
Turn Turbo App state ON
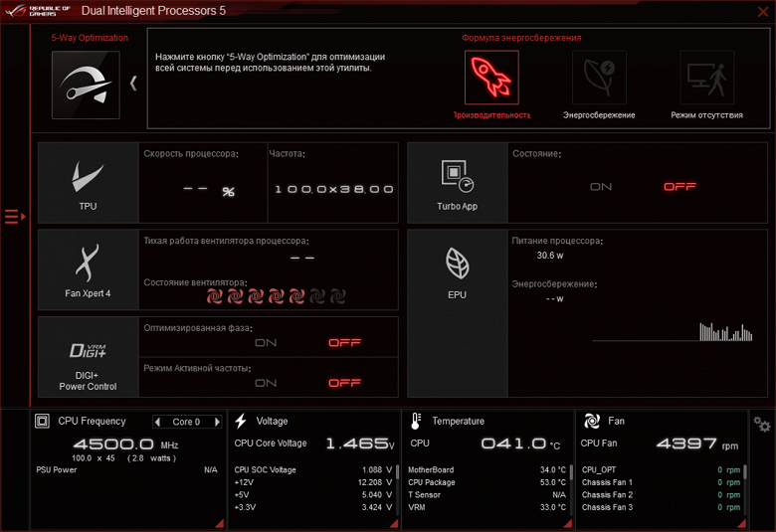coord(601,187)
